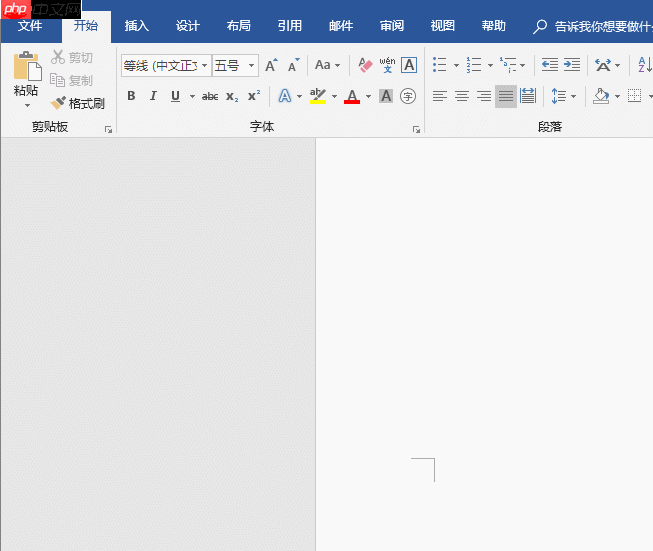The height and width of the screenshot is (551, 653).
Task: Apply the red font color swatch
Action: pyautogui.click(x=351, y=96)
